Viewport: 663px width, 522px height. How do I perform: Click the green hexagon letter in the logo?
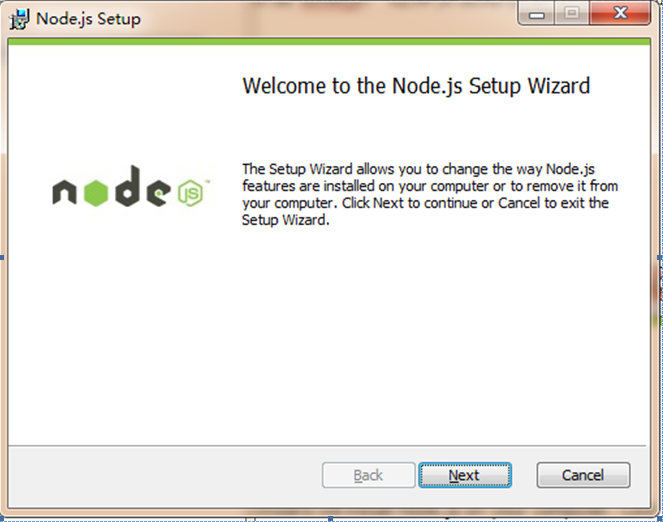coord(96,193)
